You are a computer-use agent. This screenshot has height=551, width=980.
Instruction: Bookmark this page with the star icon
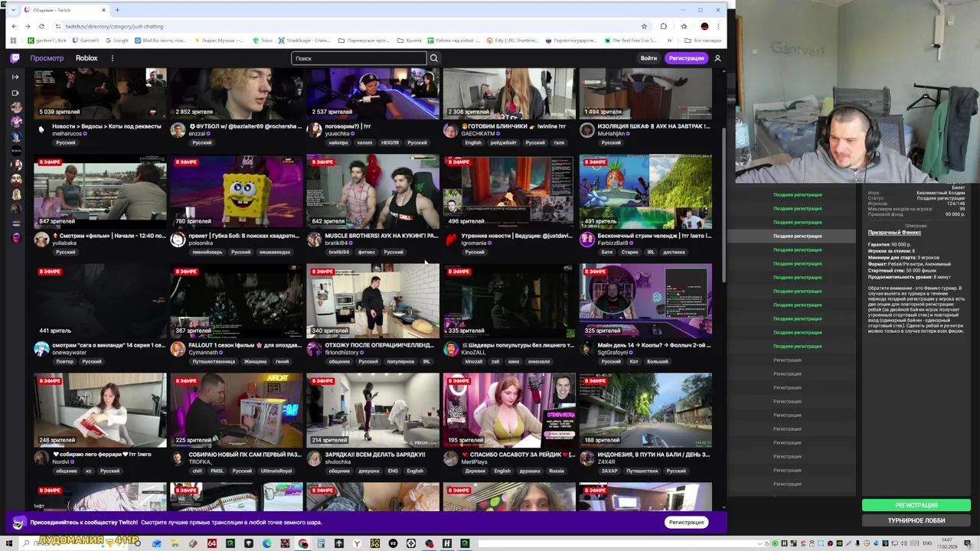click(x=644, y=26)
